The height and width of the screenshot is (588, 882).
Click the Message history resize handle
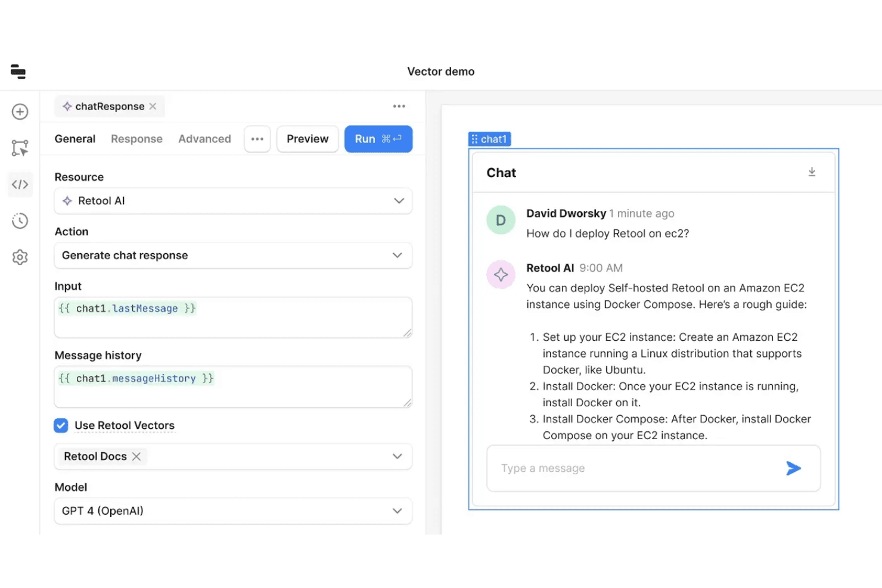click(407, 403)
